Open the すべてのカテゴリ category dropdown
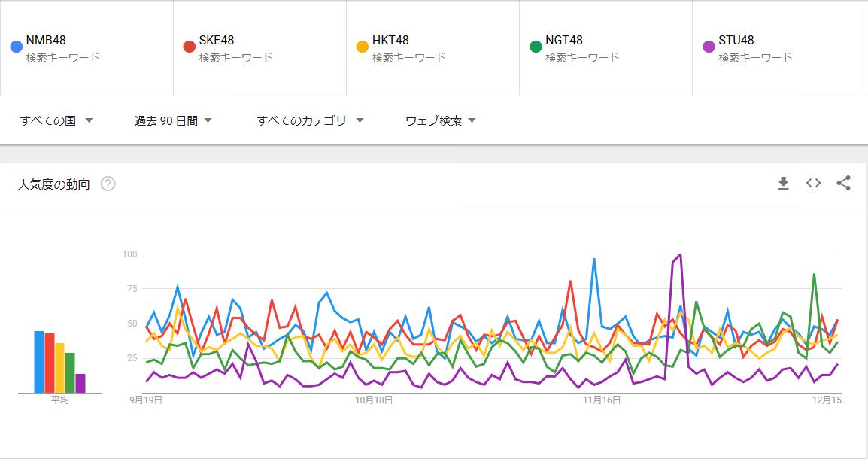 310,120
